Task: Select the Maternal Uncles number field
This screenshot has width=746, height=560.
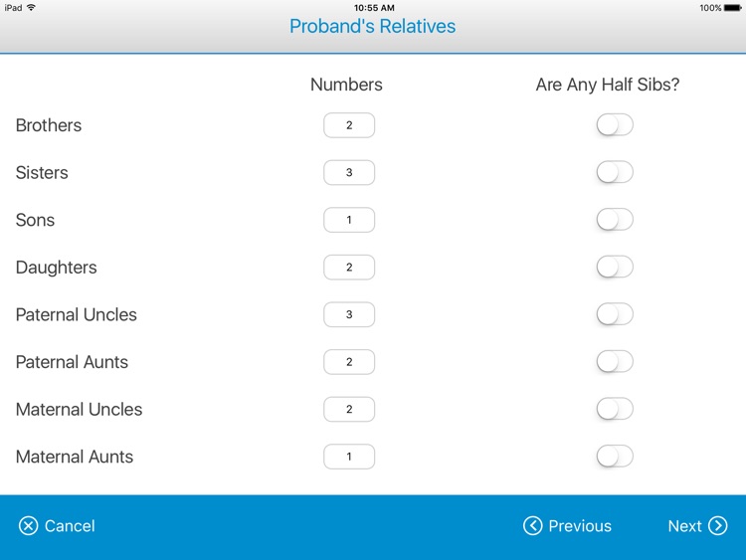Action: [x=349, y=409]
